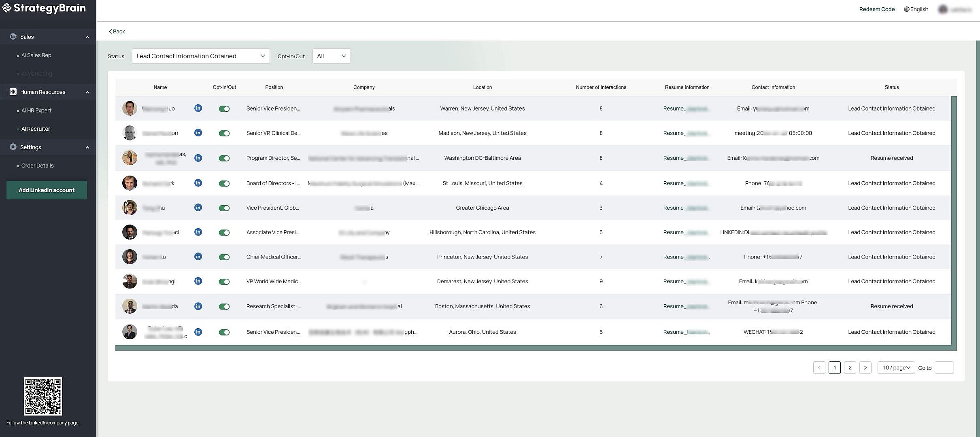Open AI Sales Rep menu item
The image size is (980, 437).
pos(36,55)
